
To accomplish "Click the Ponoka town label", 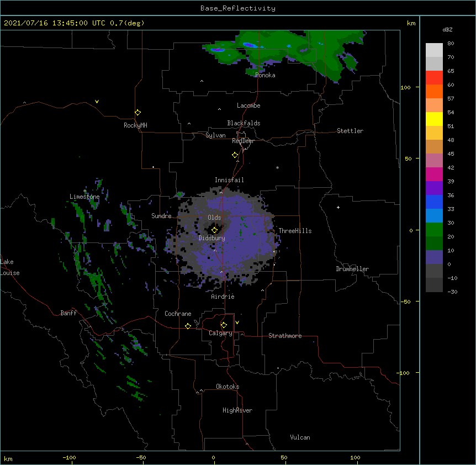I will (x=265, y=75).
